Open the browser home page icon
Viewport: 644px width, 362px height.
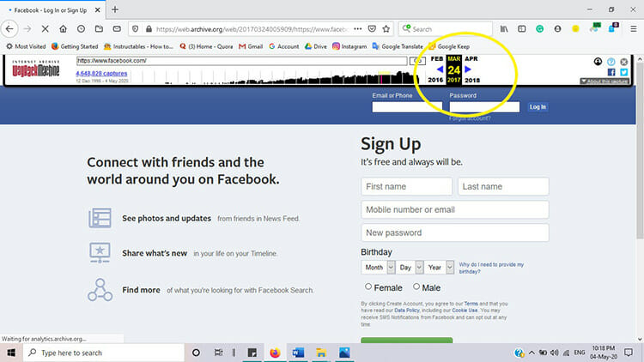pos(63,28)
